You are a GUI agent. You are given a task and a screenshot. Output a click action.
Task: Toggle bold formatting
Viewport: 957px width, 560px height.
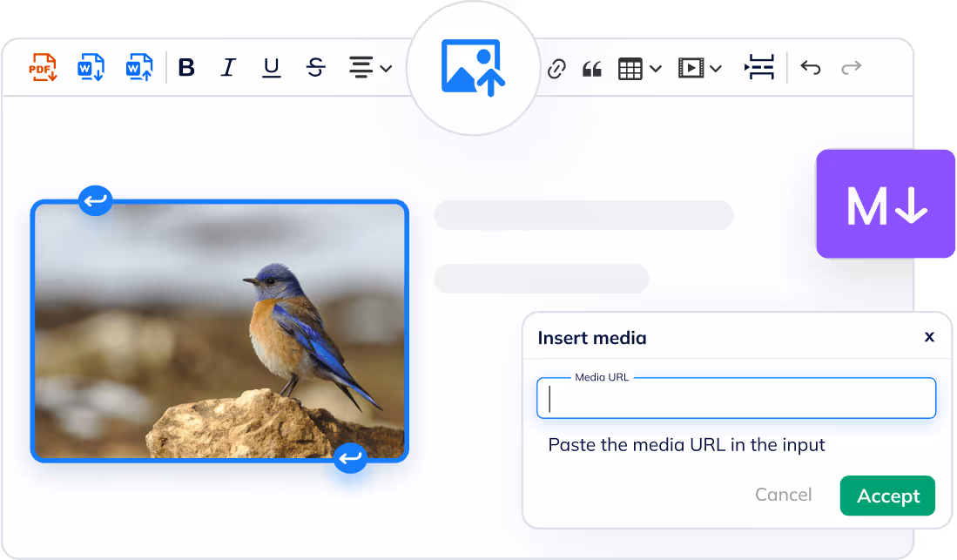[x=186, y=68]
